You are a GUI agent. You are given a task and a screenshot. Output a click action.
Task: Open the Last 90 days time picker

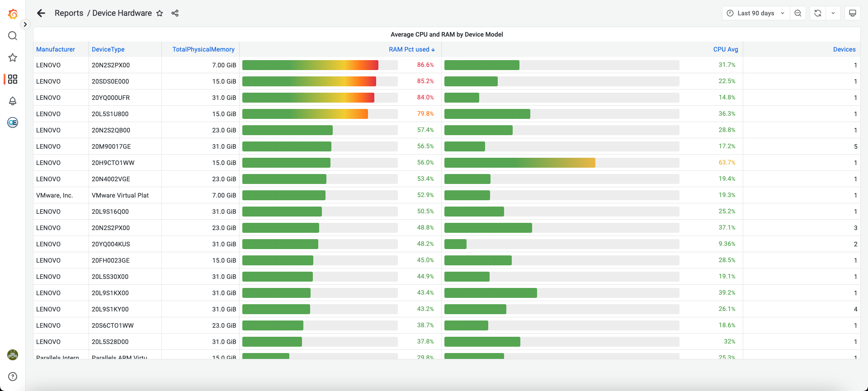point(756,13)
